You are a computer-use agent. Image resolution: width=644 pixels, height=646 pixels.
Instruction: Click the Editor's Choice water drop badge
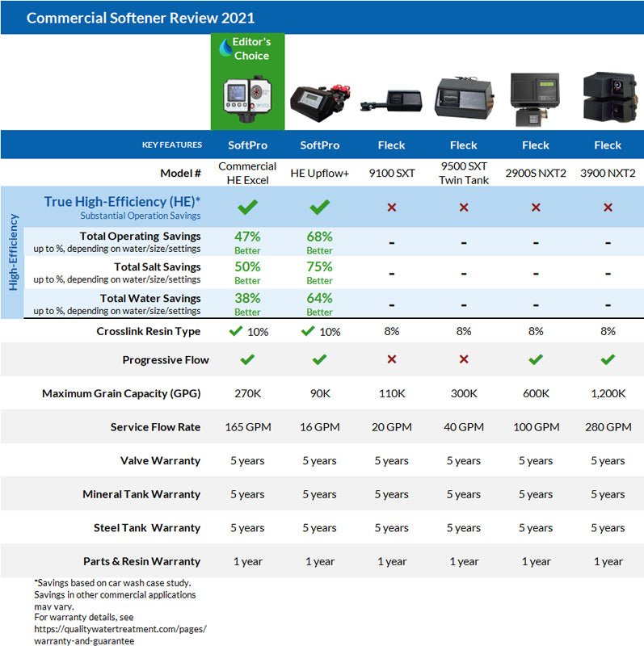coord(225,48)
